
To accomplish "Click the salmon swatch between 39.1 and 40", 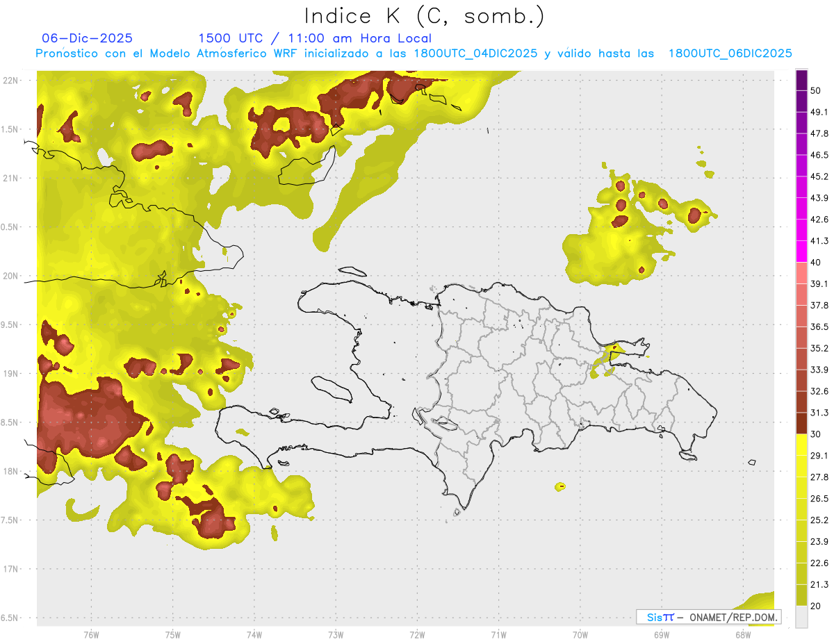I will [x=801, y=273].
